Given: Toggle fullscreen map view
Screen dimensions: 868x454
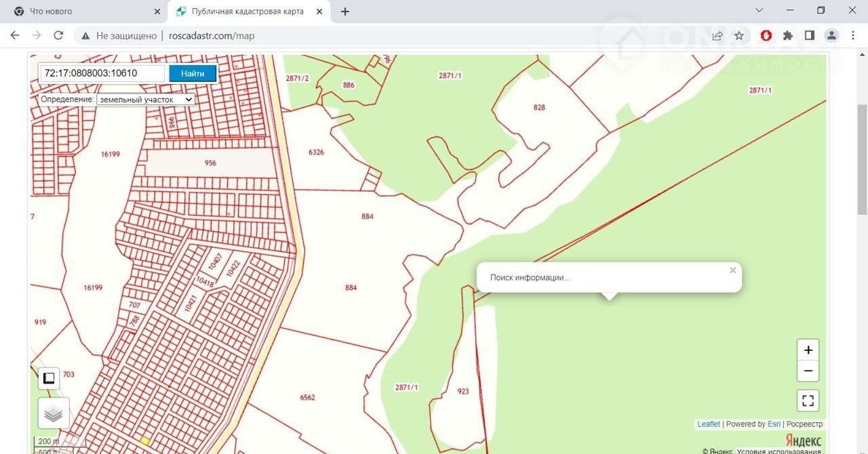Looking at the screenshot, I should tap(808, 400).
